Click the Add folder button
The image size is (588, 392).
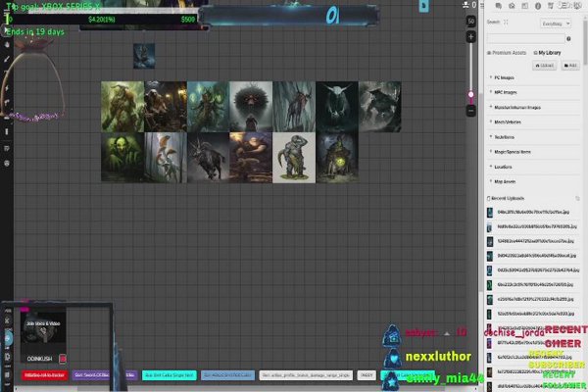pyautogui.click(x=570, y=66)
